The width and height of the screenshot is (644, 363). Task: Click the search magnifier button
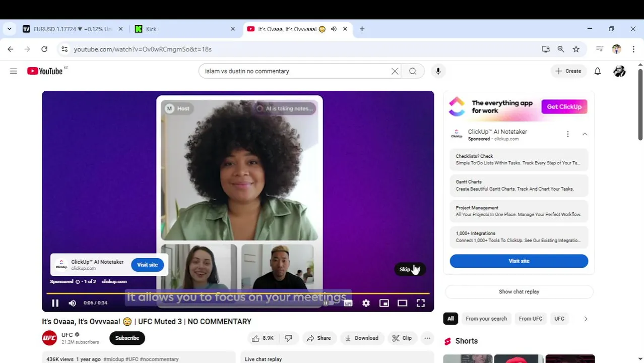413,71
